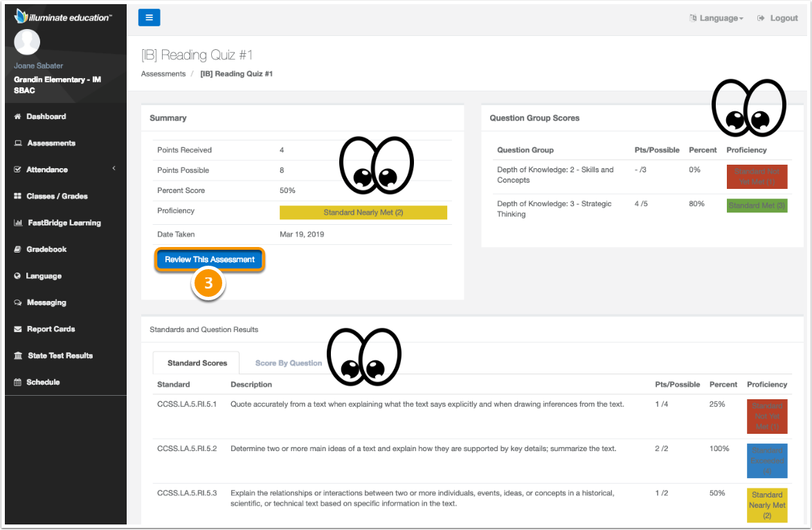
Task: Click the Mar 19, 2019 date value
Action: click(x=302, y=235)
